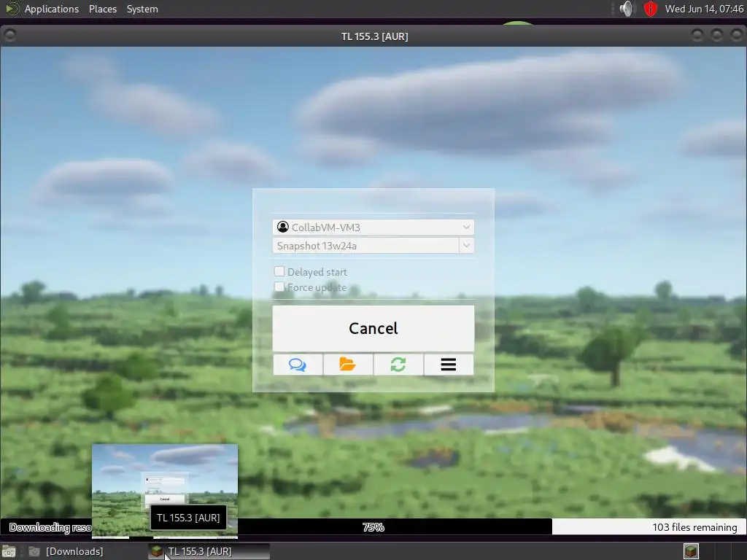This screenshot has width=747, height=560.
Task: Select the Snapshot 13w24a version field
Action: tap(366, 246)
